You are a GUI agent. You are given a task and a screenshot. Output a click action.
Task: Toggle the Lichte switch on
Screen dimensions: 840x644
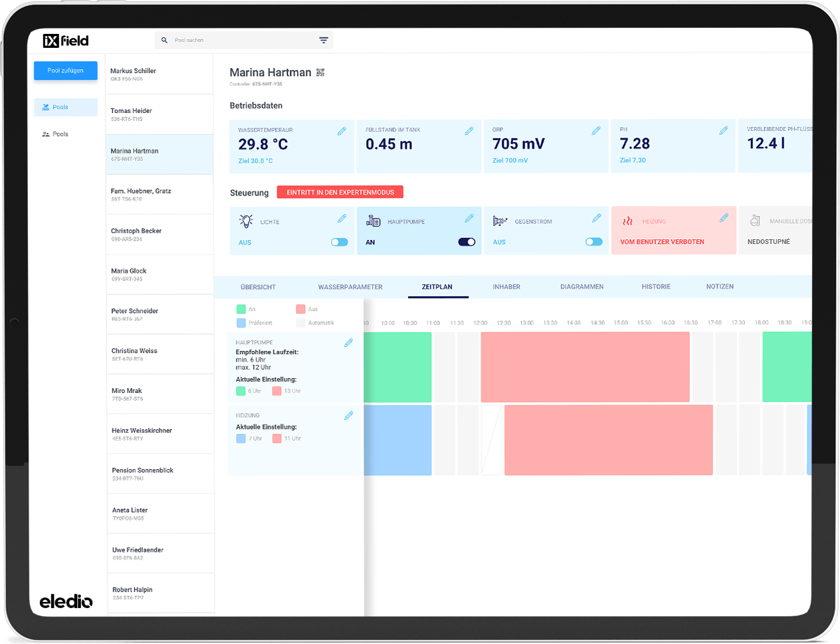tap(339, 242)
